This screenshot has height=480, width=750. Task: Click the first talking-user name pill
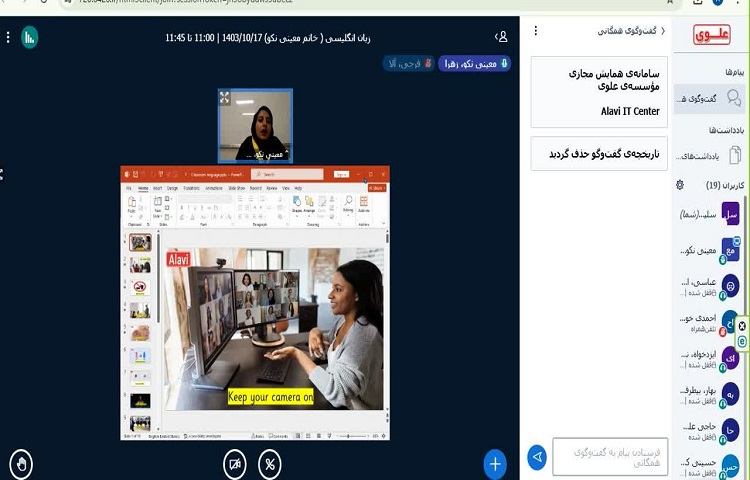pos(474,63)
